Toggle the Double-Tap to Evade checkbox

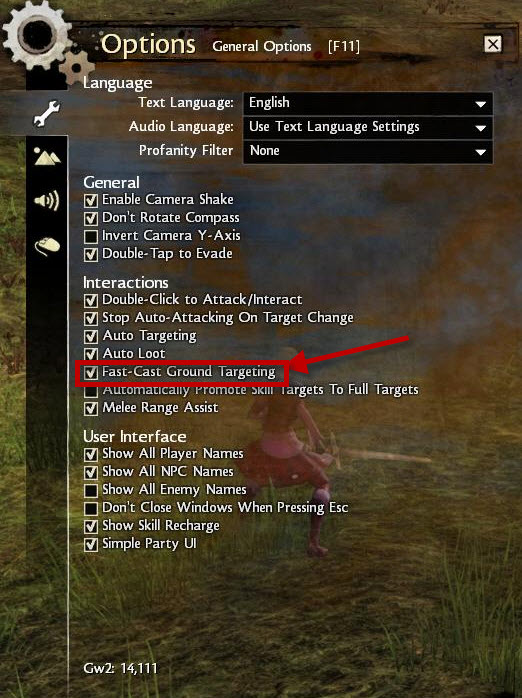tap(91, 254)
